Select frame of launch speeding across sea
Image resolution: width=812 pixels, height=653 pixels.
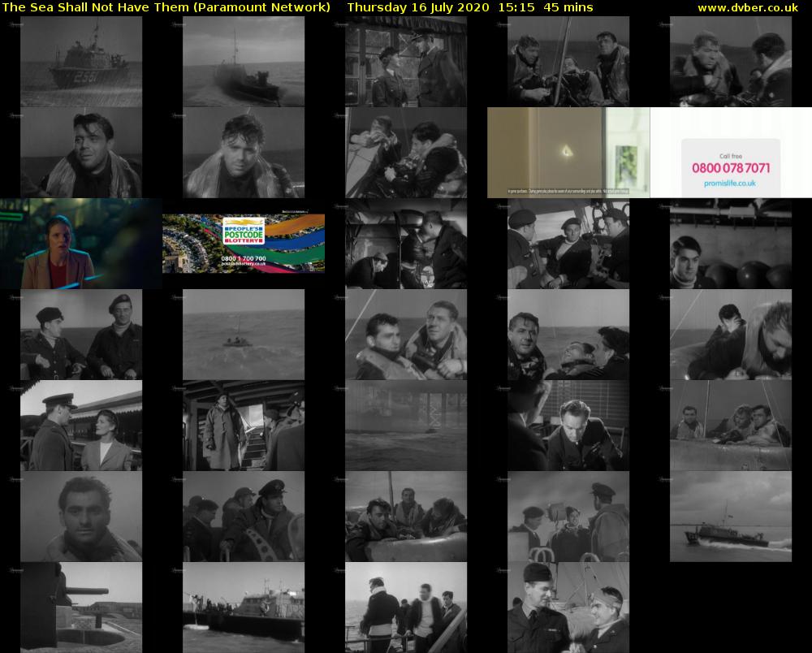click(731, 517)
